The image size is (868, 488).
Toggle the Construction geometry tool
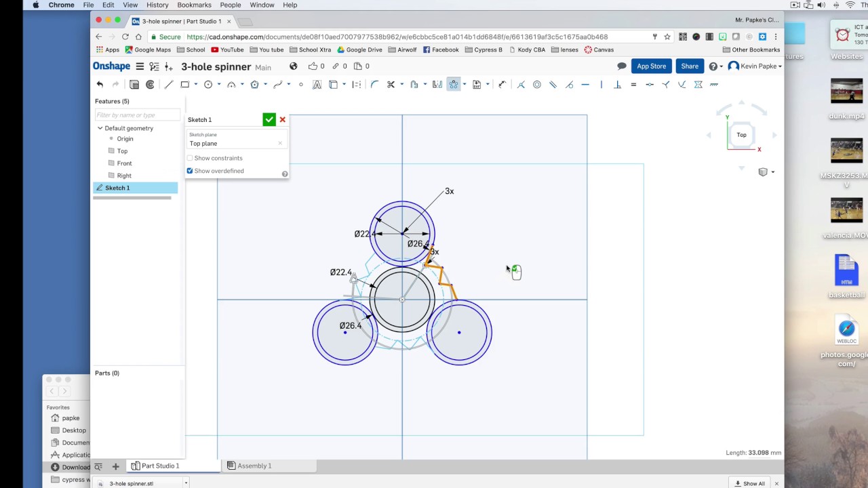(x=357, y=85)
